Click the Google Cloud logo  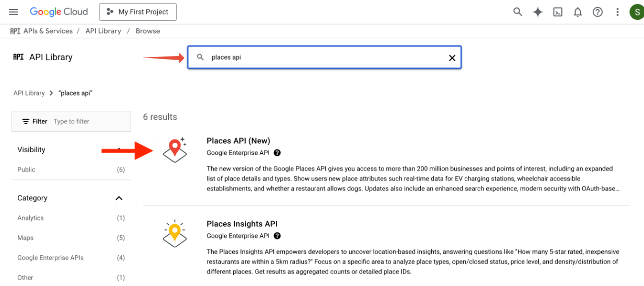59,12
